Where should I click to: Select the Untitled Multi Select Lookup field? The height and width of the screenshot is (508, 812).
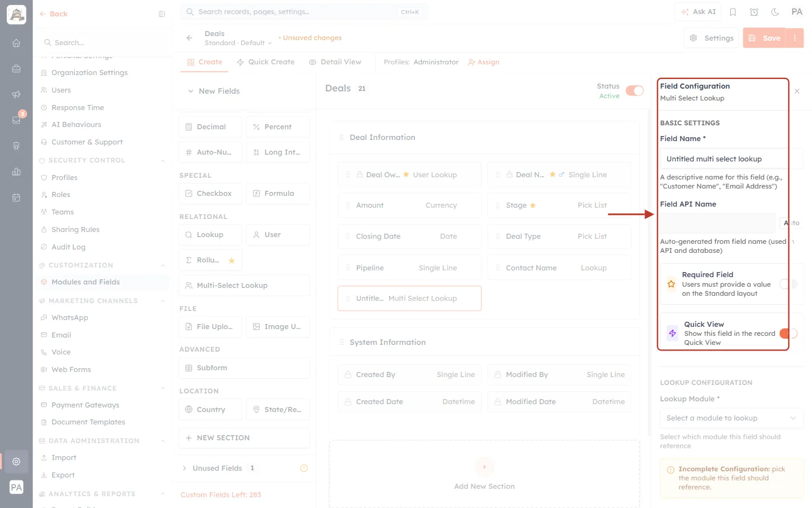tap(409, 299)
